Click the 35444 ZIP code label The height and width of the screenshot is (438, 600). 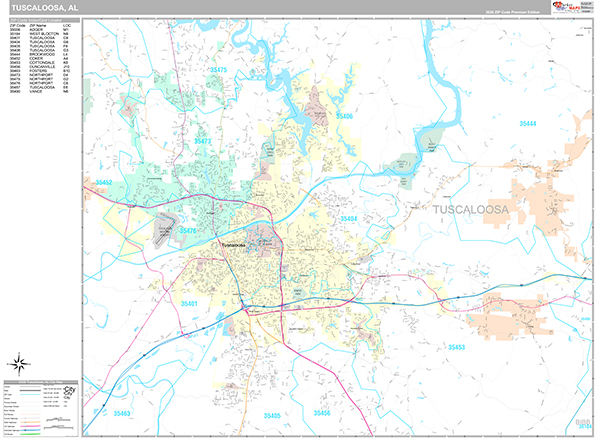(x=527, y=123)
